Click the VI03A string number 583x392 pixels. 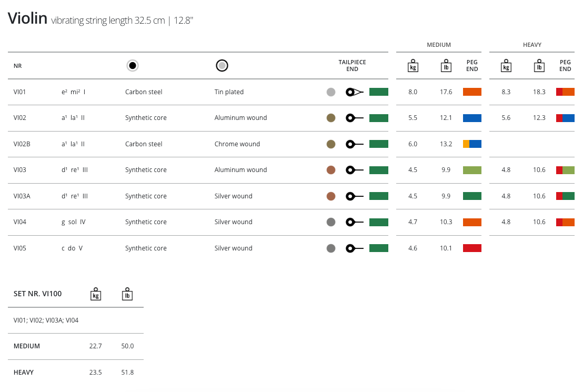click(22, 196)
